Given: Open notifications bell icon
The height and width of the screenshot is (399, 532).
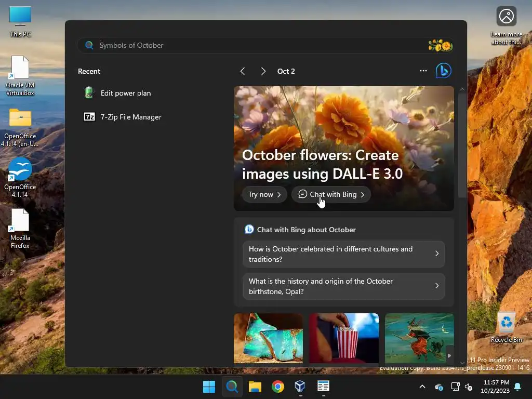Looking at the screenshot, I should 517,387.
